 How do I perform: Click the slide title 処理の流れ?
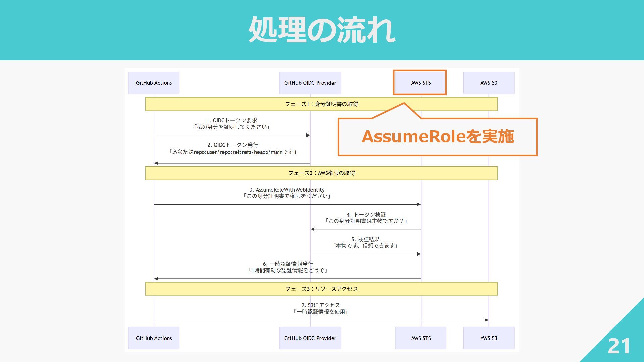click(x=322, y=29)
